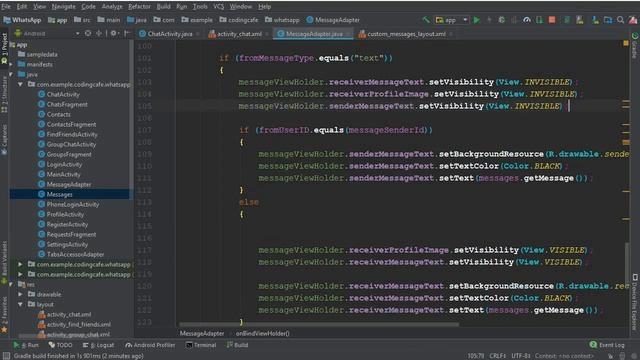Open the Logcat tool window
This screenshot has width=640, height=360.
pyautogui.click(x=98, y=345)
